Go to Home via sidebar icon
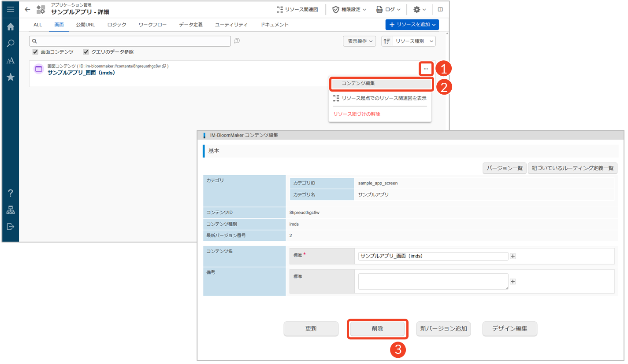Image resolution: width=628 pixels, height=364 pixels. click(x=11, y=27)
